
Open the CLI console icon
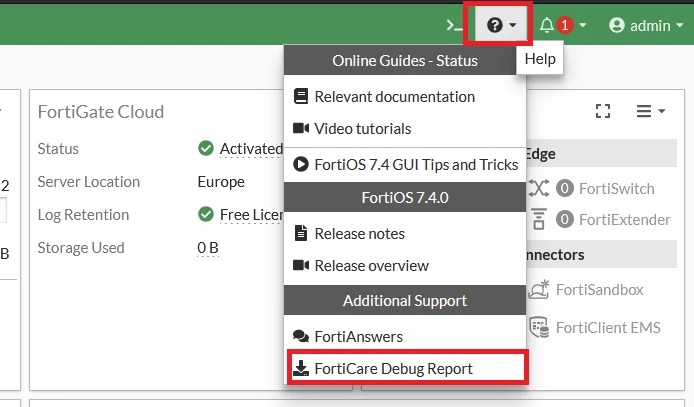(455, 25)
